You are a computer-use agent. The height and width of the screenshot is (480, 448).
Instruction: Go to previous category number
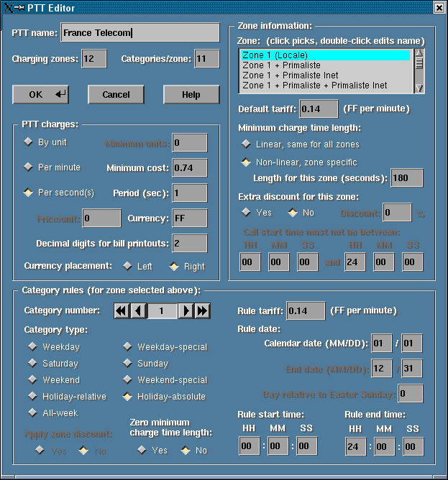click(x=139, y=311)
